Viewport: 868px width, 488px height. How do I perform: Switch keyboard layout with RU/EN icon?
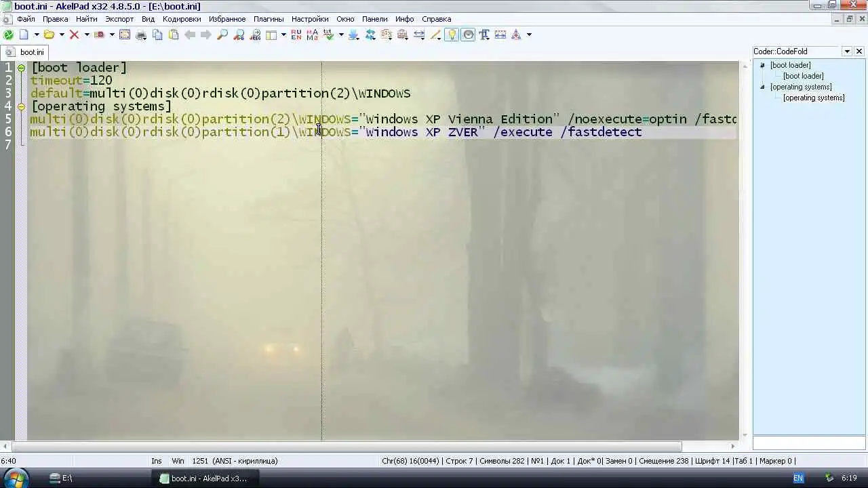(x=296, y=35)
